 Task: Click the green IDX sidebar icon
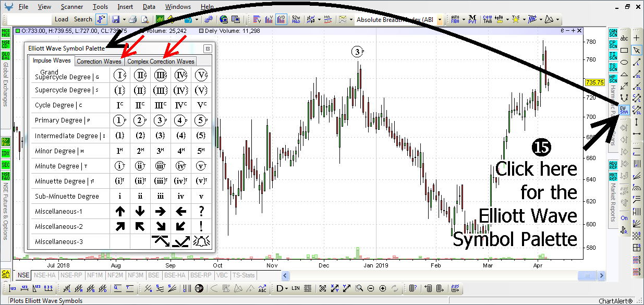(x=6, y=153)
